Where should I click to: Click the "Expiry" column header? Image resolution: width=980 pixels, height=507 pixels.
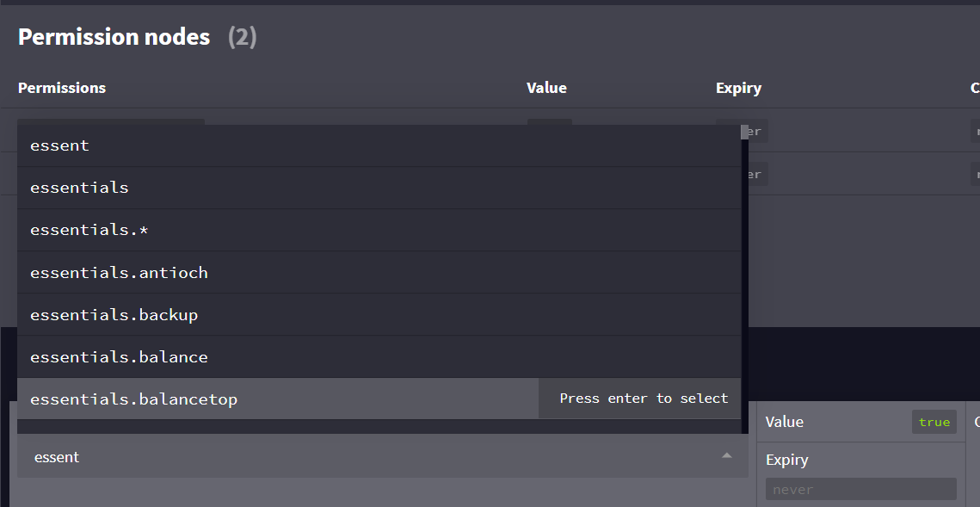pyautogui.click(x=738, y=87)
